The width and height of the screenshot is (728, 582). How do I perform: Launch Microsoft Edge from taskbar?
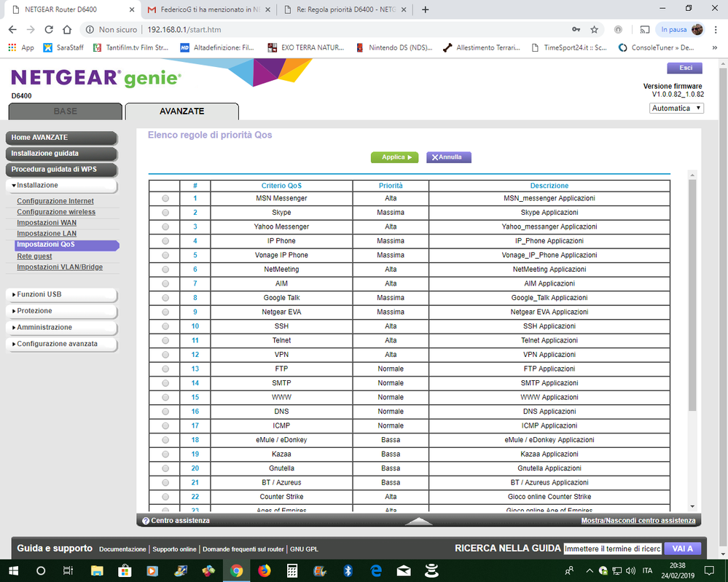(x=375, y=571)
